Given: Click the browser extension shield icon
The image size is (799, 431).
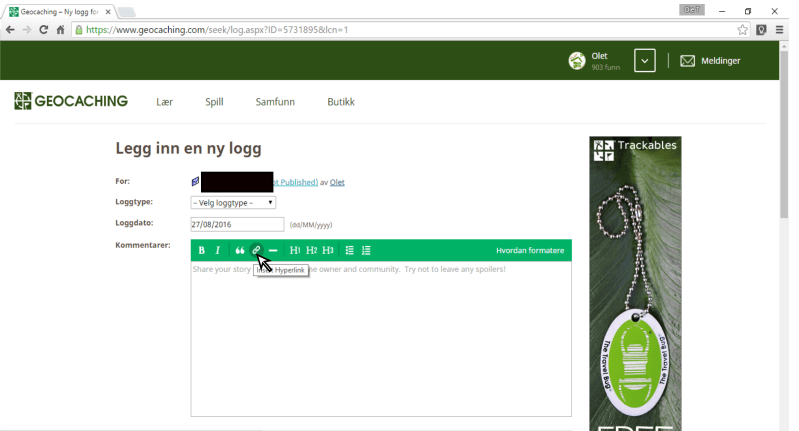Looking at the screenshot, I should [761, 30].
